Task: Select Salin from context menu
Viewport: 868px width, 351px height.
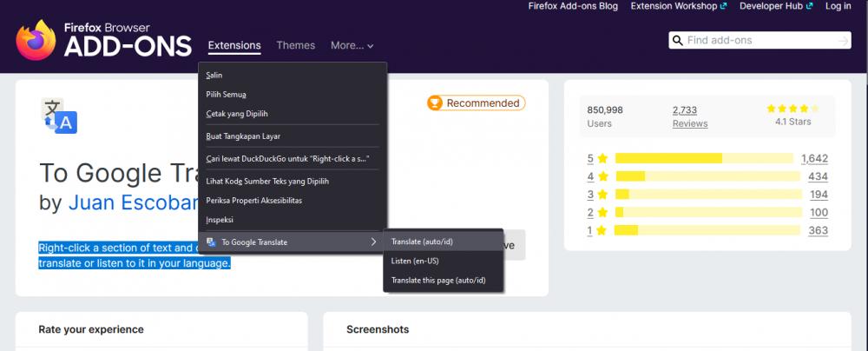Action: tap(293, 75)
